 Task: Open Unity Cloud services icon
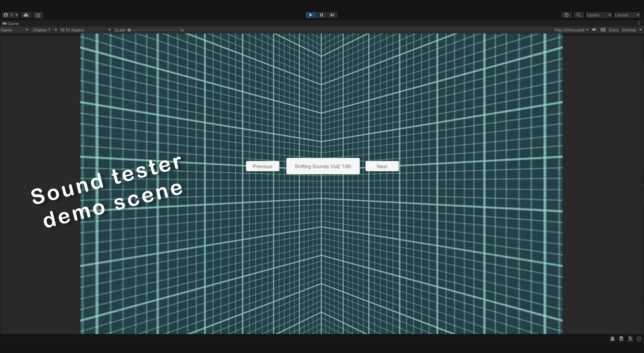point(26,15)
